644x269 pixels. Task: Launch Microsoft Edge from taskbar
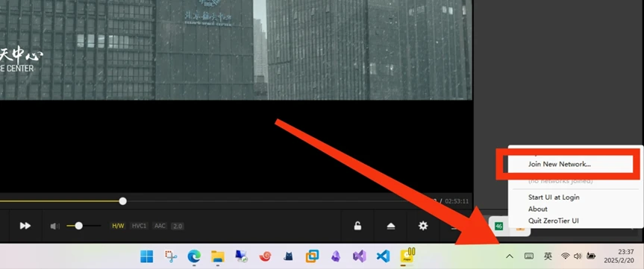tap(194, 256)
